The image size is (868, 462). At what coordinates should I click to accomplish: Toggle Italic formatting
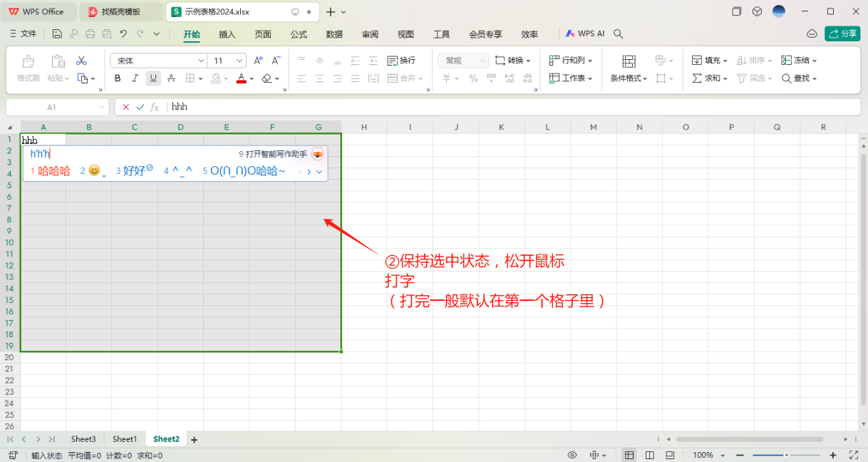(135, 78)
